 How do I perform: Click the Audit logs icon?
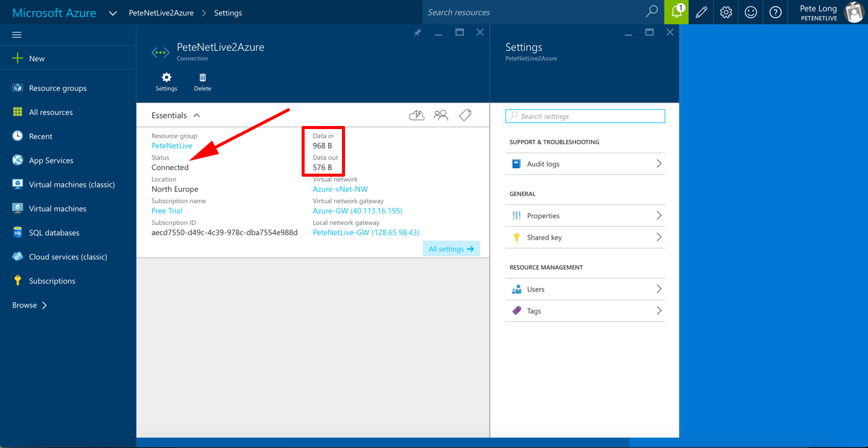click(x=516, y=164)
